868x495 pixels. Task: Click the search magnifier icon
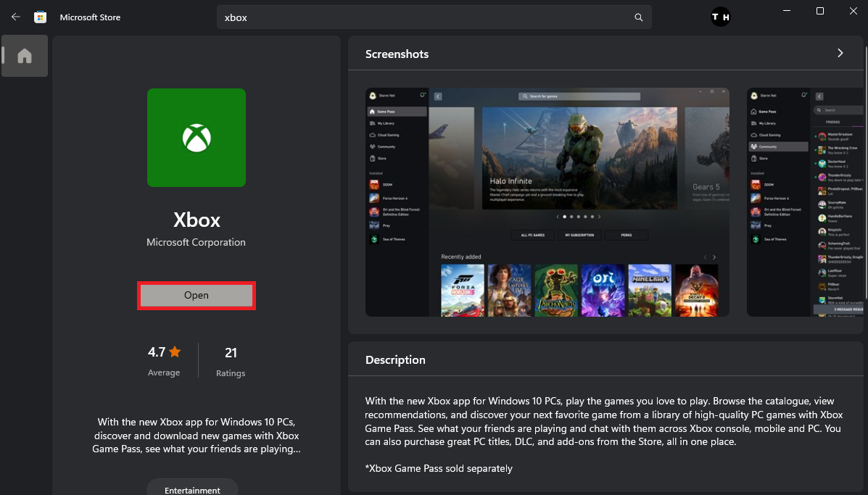638,17
